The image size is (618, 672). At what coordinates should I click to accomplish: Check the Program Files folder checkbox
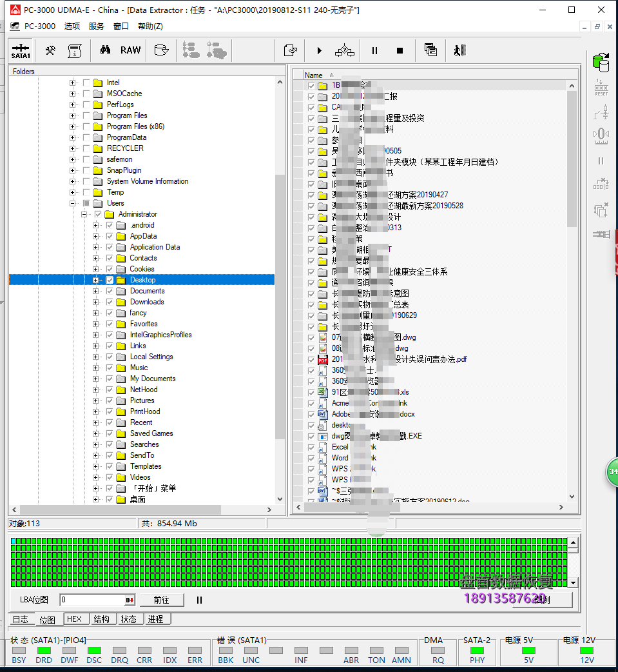(86, 115)
